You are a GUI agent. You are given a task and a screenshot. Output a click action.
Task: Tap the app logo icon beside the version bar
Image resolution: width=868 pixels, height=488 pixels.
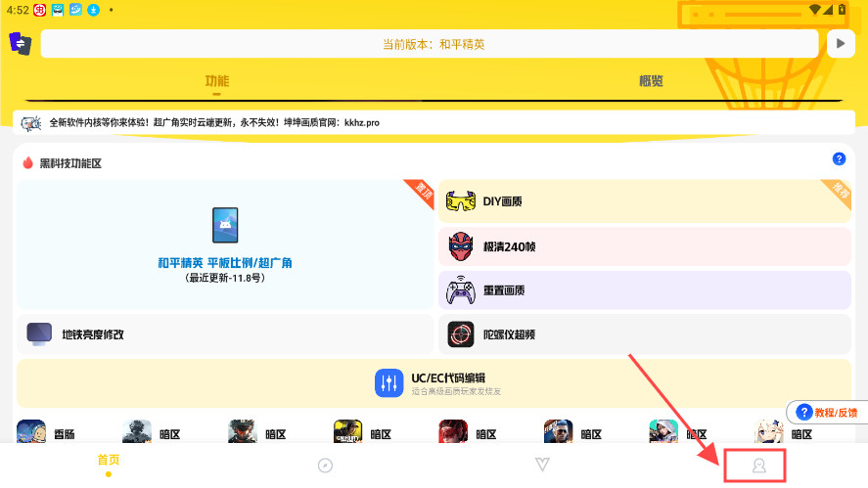coord(20,43)
